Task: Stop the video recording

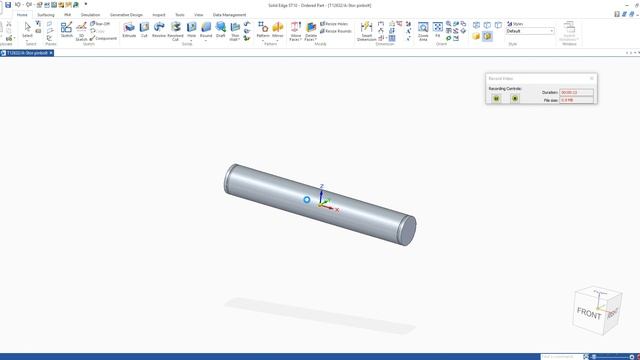Action: [x=515, y=98]
